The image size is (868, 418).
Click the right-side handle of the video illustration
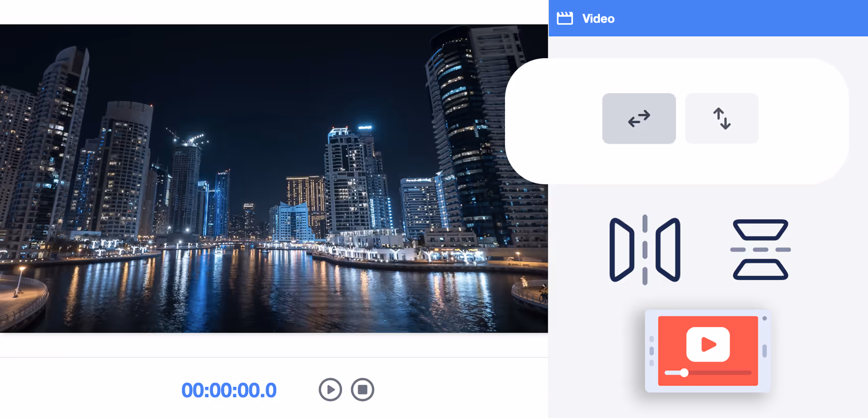point(764,351)
